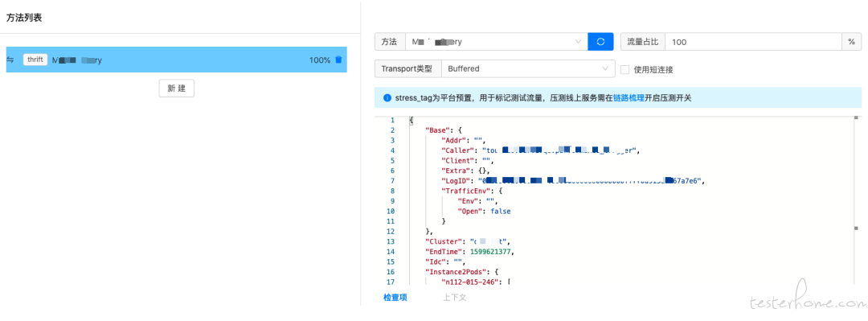Click the thrift protocol tag

click(35, 60)
